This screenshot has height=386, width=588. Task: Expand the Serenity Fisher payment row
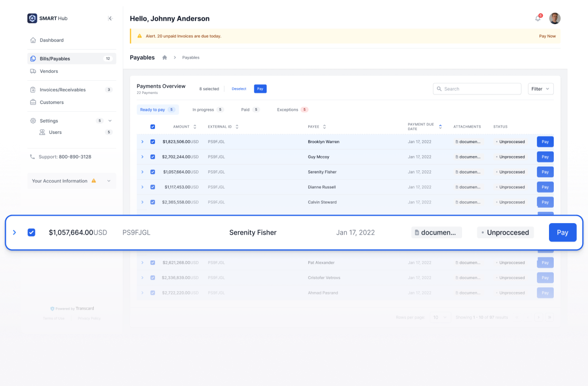click(x=14, y=232)
